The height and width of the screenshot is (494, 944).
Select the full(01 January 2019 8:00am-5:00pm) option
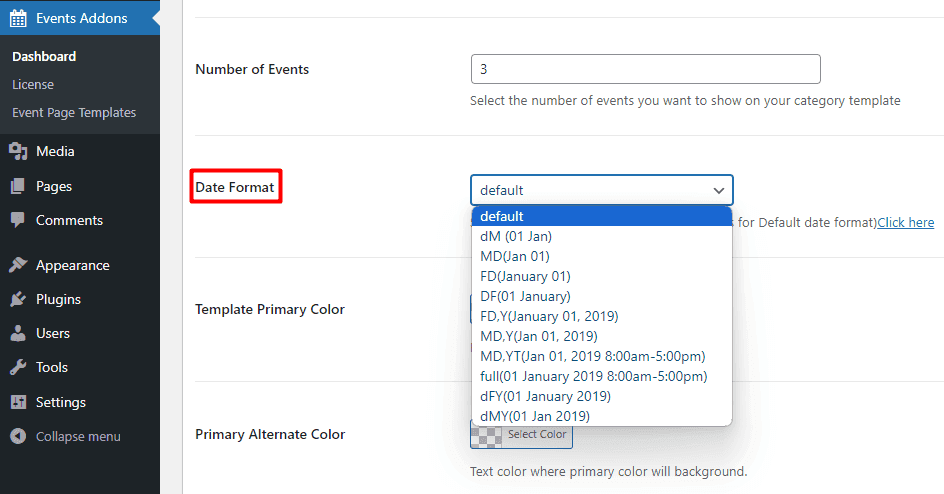pyautogui.click(x=593, y=376)
